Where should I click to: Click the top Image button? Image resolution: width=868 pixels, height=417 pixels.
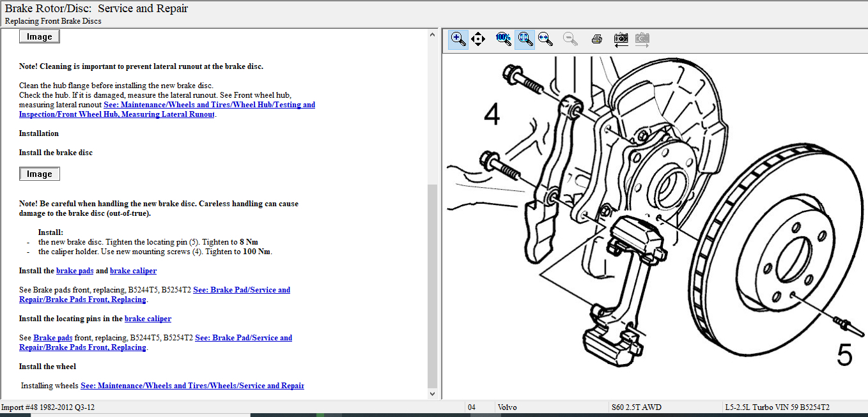click(x=40, y=36)
